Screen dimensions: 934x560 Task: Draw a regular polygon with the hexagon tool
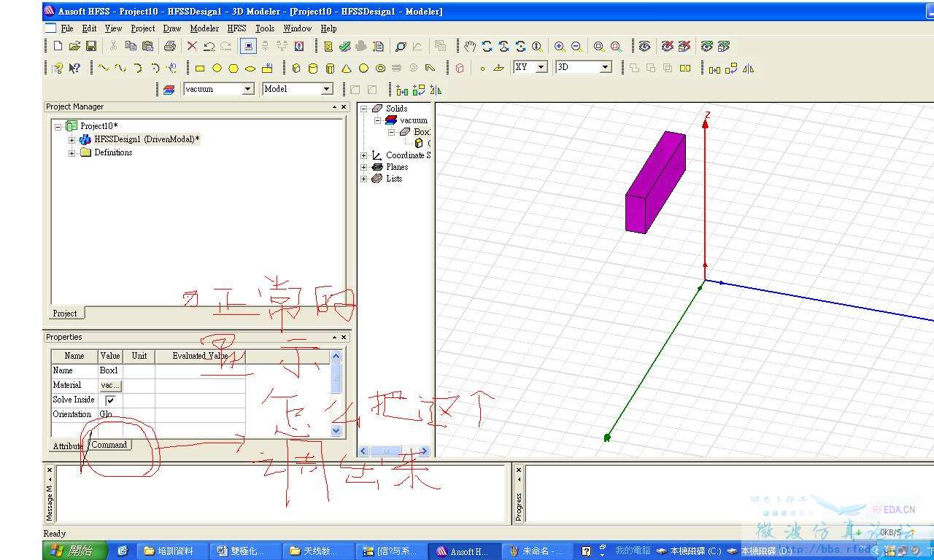tap(233, 68)
